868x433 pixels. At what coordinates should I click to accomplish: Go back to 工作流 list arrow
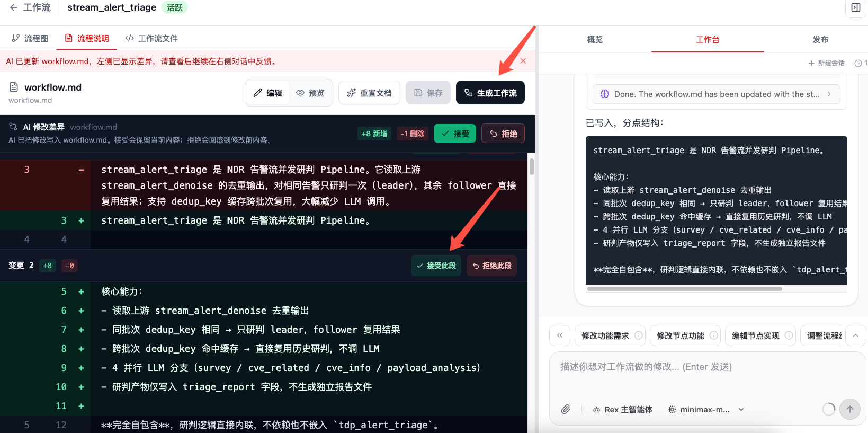click(x=14, y=7)
